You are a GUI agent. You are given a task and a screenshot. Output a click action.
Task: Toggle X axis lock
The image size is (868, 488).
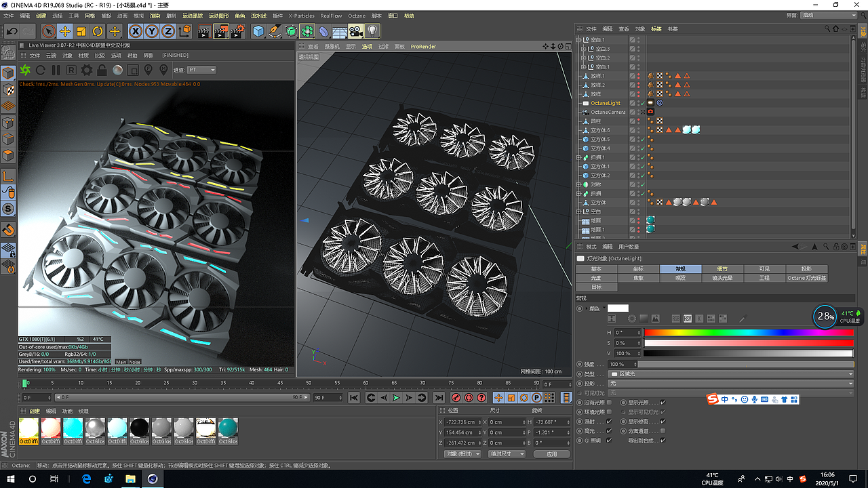(x=136, y=31)
